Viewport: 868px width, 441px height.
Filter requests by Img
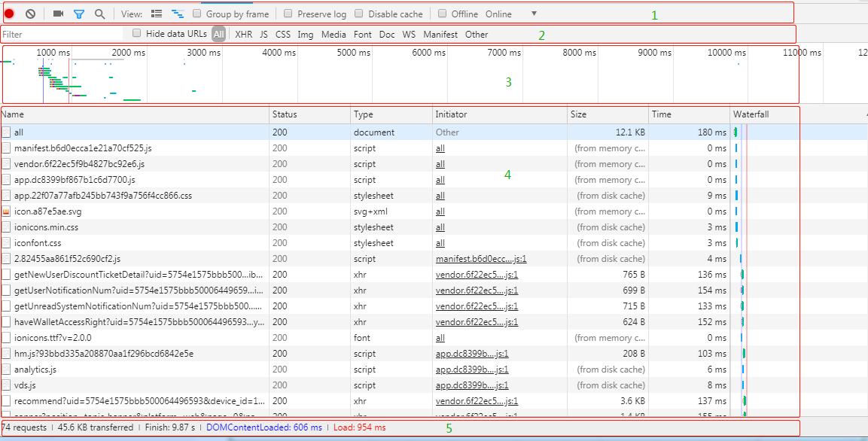point(306,35)
